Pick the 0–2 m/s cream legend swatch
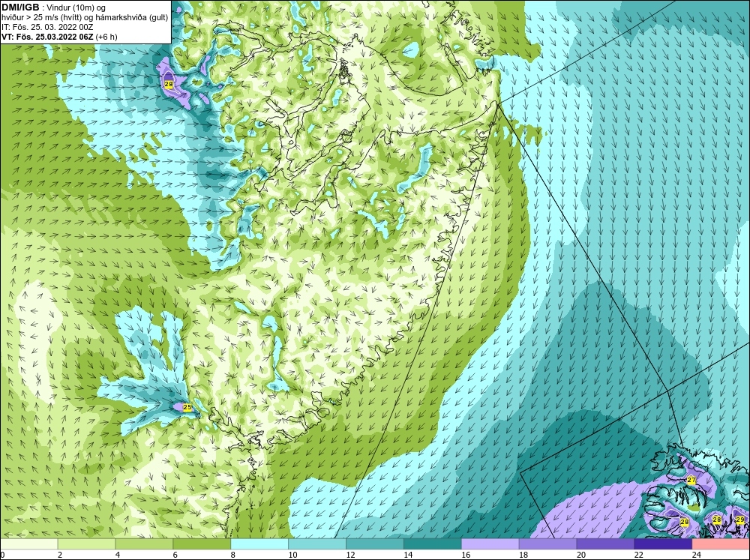Screen dimensions: 750x560 [x=28, y=544]
